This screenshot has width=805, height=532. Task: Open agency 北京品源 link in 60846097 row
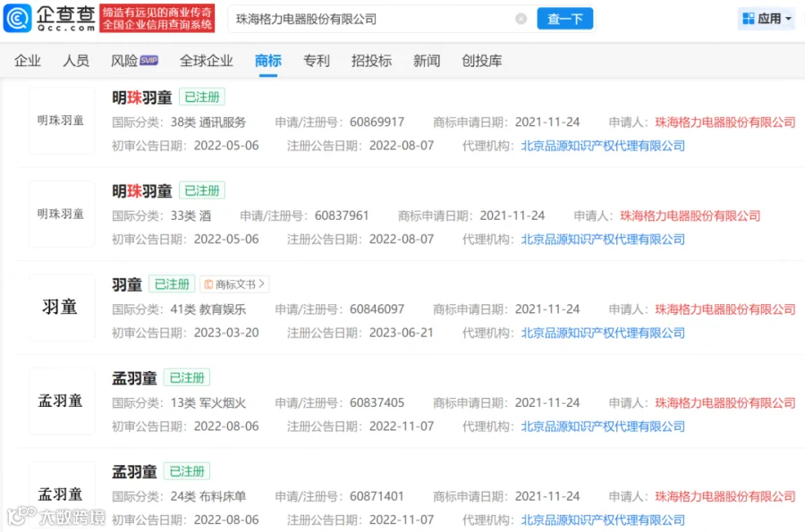point(603,333)
